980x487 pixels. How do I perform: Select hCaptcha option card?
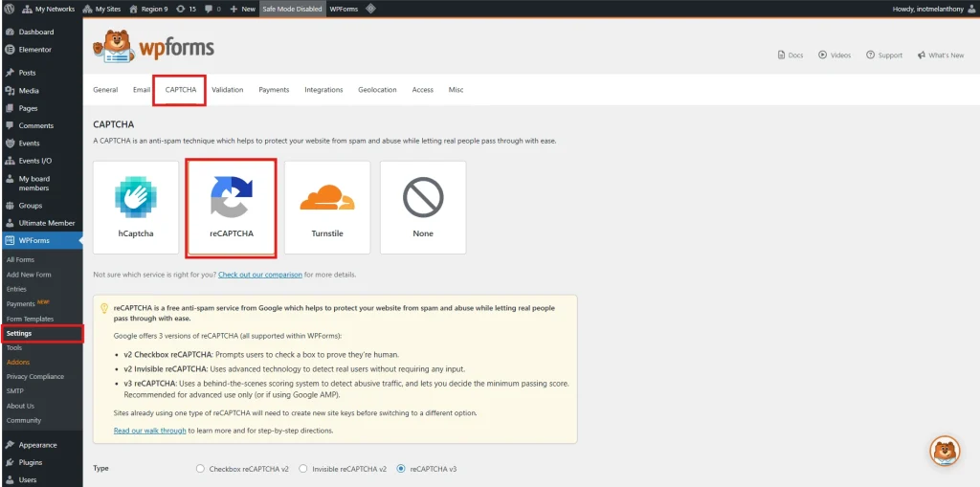click(x=136, y=208)
